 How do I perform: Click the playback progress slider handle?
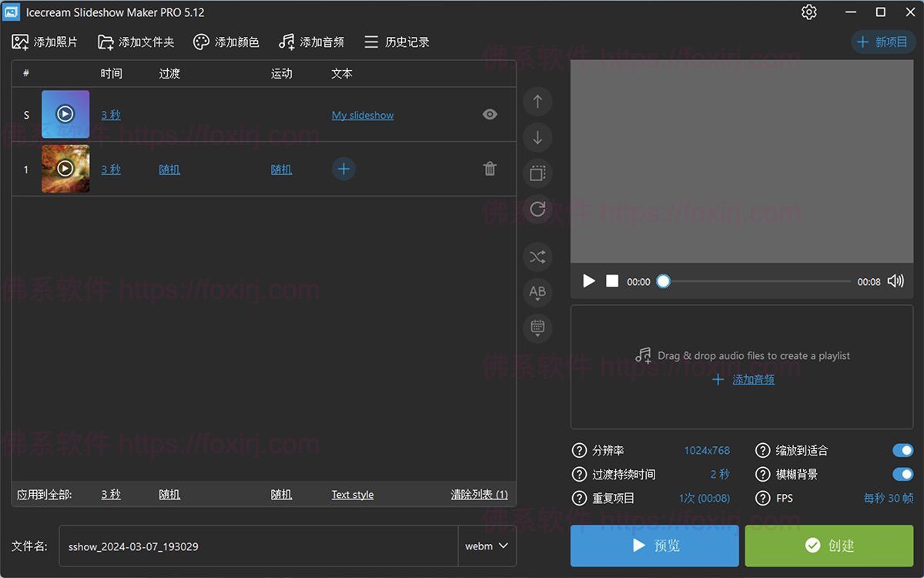coord(663,281)
